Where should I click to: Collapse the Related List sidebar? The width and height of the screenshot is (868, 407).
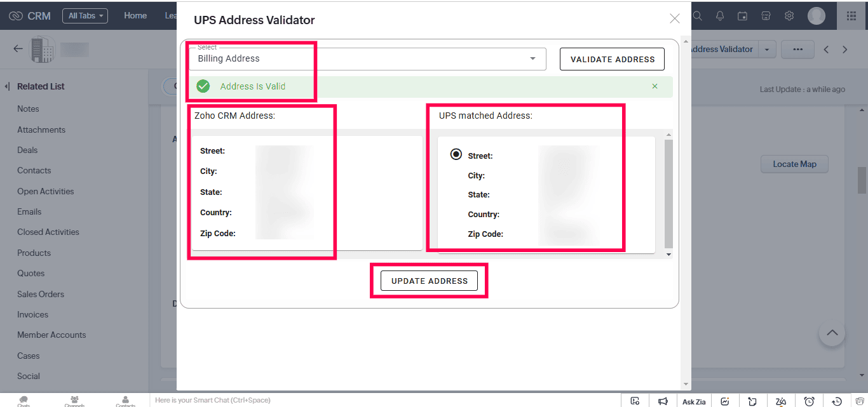pyautogui.click(x=7, y=86)
